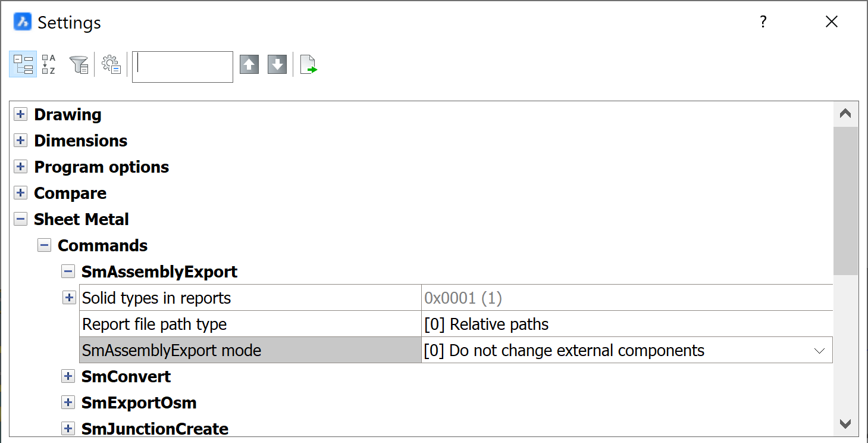Open the settings configuration gear icon
The height and width of the screenshot is (443, 868).
click(x=111, y=64)
